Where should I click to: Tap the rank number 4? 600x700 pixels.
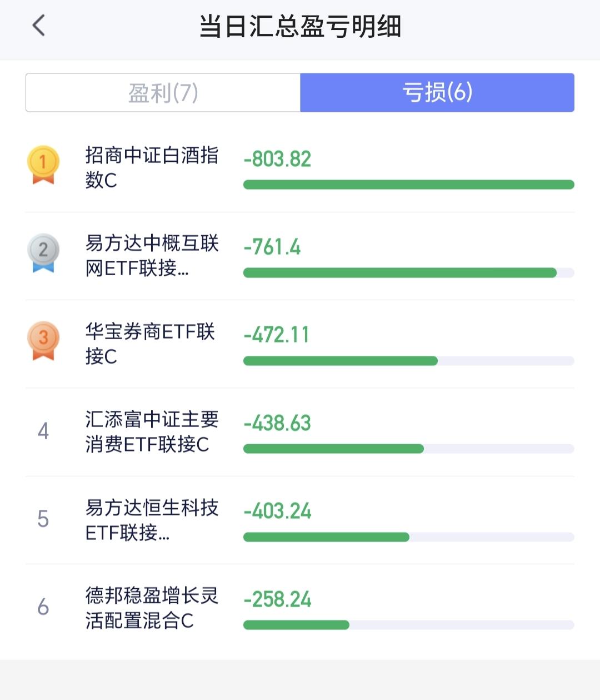(43, 431)
